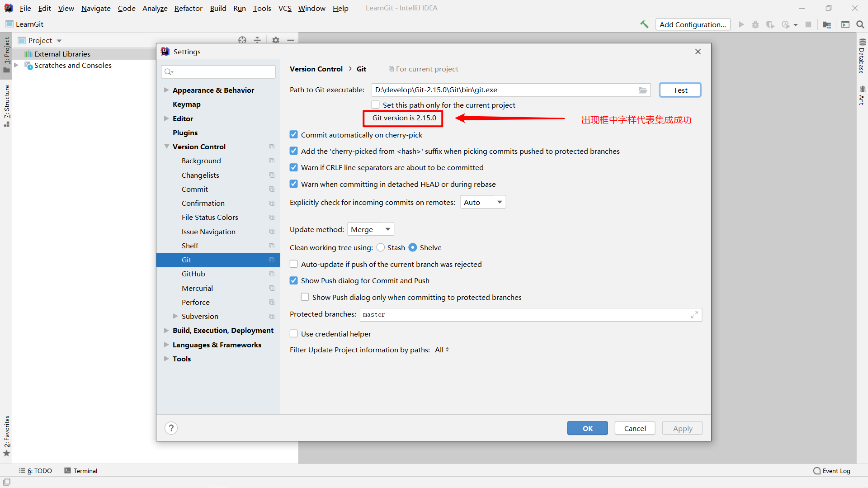Enable Show Push dialog only for protected branches
The height and width of the screenshot is (488, 868).
click(305, 297)
